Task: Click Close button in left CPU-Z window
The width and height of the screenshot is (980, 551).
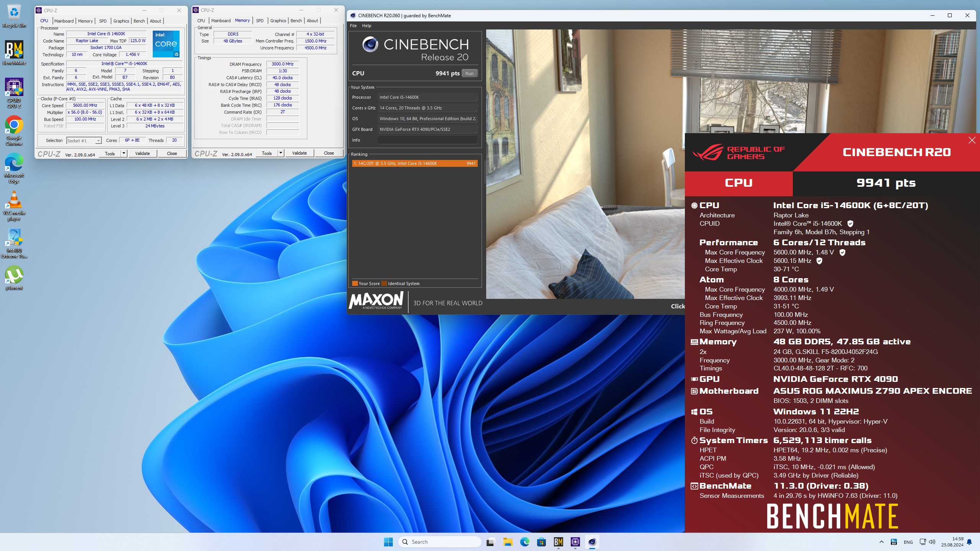Action: 172,153
